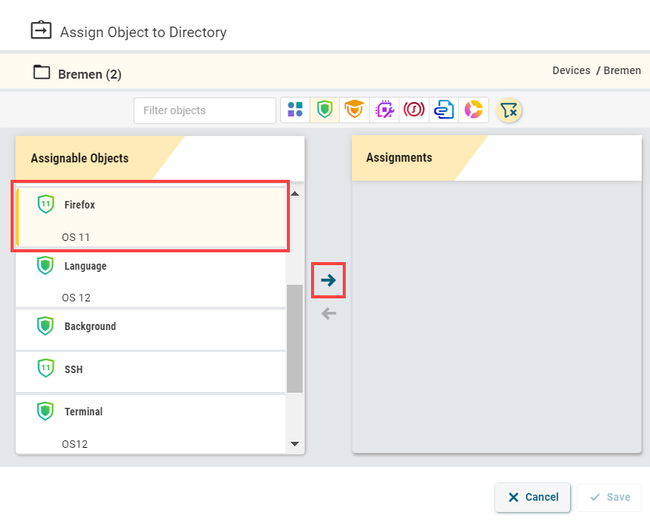Click the left arrow to remove assignment
This screenshot has height=525, width=650.
coord(328,314)
